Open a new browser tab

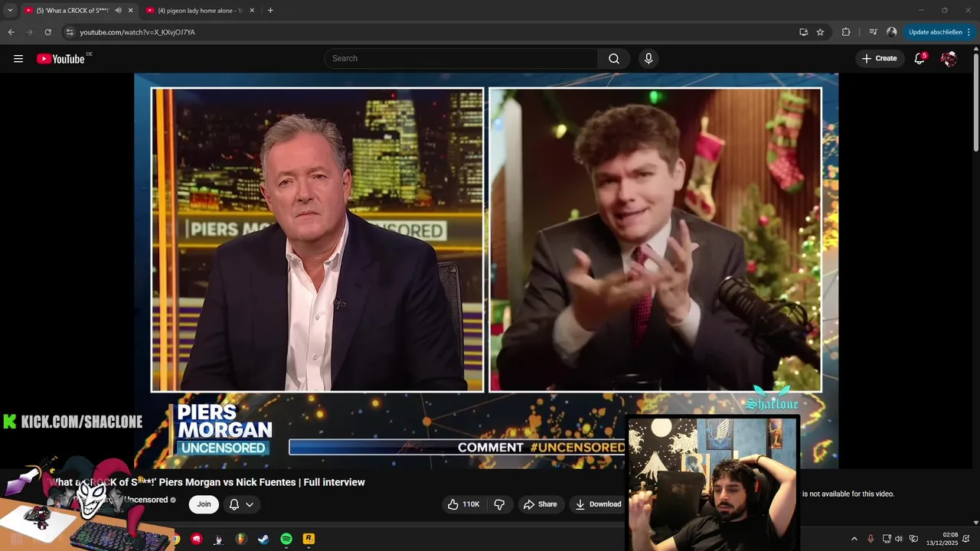click(x=270, y=11)
